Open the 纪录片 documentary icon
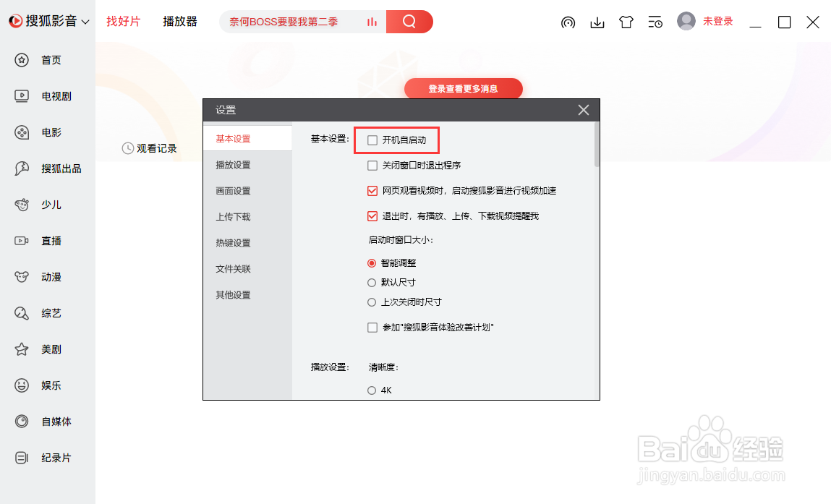This screenshot has width=831, height=504. pyautogui.click(x=22, y=458)
